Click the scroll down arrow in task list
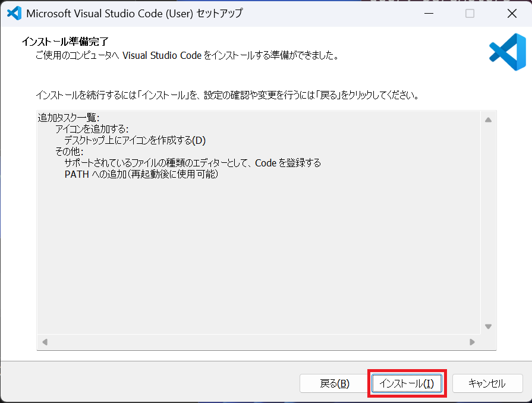532x403 pixels. pyautogui.click(x=488, y=326)
